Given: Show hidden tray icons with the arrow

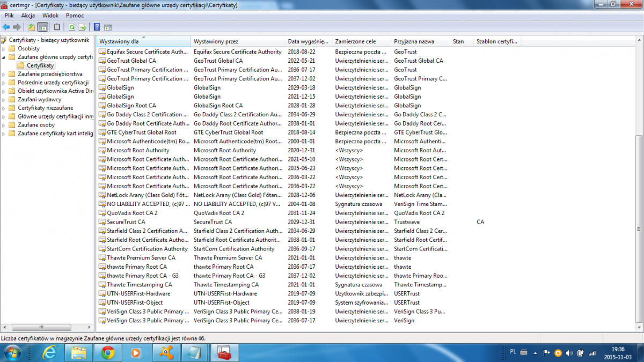Looking at the screenshot, I should coord(536,353).
